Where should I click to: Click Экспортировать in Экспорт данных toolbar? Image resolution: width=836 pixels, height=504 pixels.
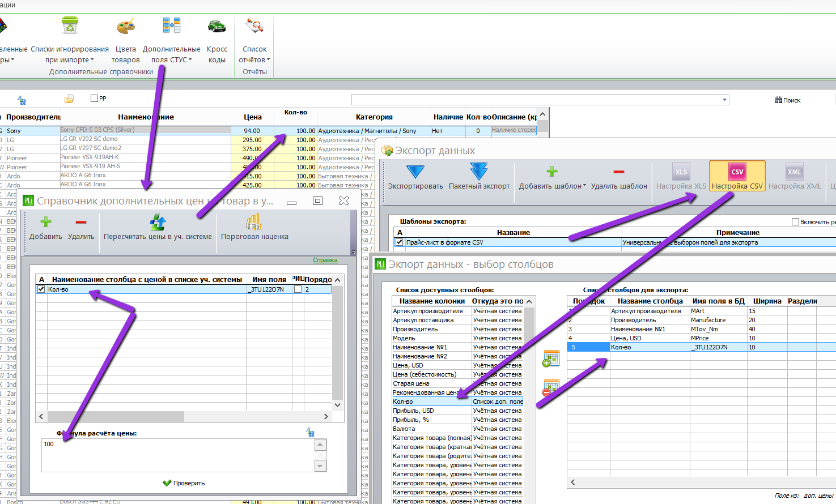pos(415,177)
